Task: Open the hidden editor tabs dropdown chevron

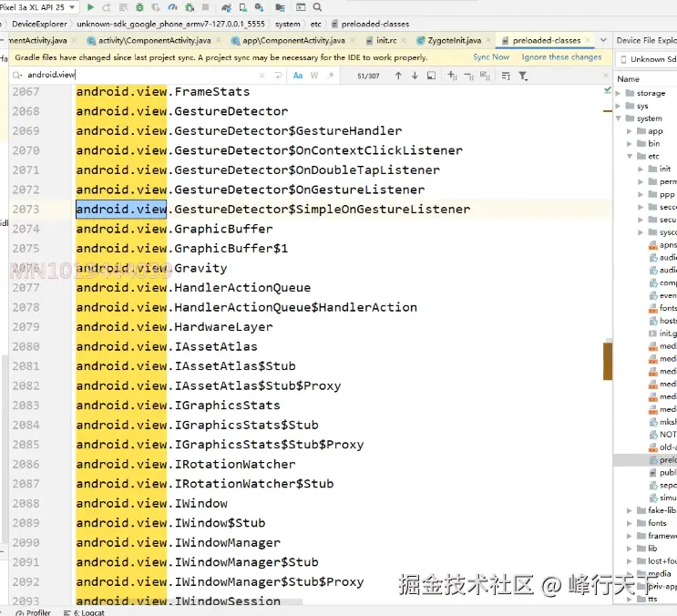Action: point(603,40)
